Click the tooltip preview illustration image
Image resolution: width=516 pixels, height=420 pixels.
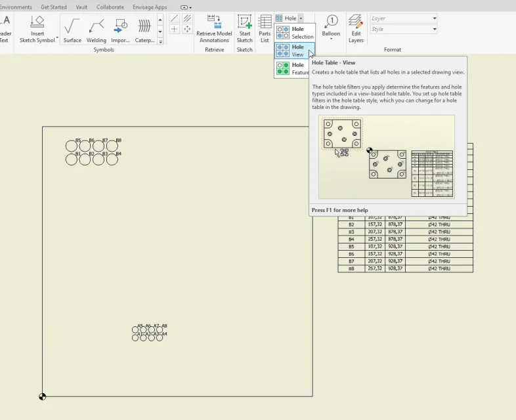click(x=387, y=157)
